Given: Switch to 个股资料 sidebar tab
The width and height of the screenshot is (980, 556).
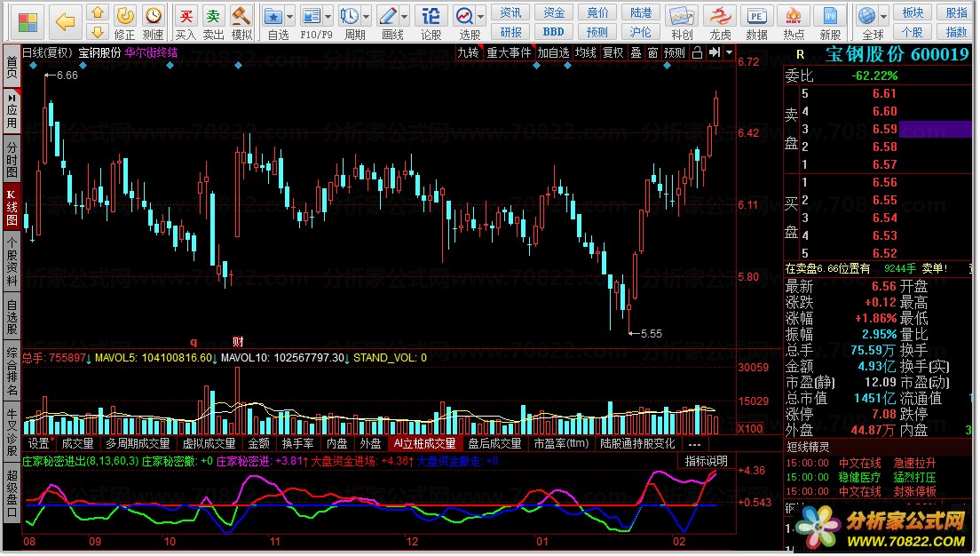Looking at the screenshot, I should pos(12,261).
